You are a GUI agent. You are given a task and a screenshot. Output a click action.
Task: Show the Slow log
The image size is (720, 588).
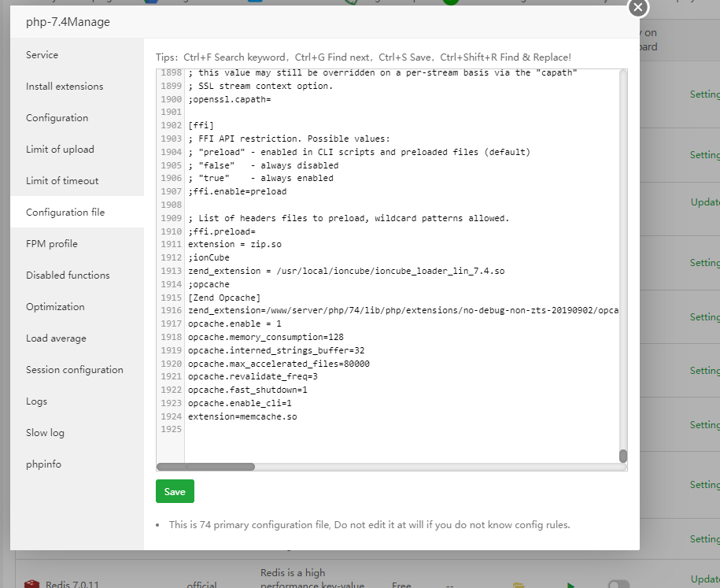pyautogui.click(x=45, y=433)
